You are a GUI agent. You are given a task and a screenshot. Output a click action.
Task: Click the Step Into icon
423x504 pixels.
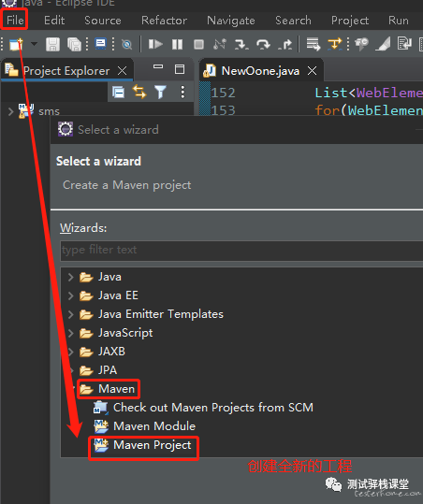[241, 44]
